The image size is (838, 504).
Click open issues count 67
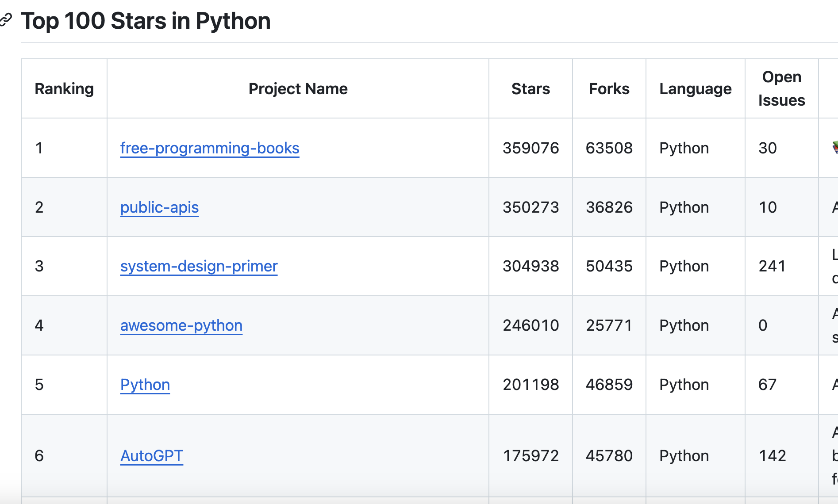click(767, 385)
